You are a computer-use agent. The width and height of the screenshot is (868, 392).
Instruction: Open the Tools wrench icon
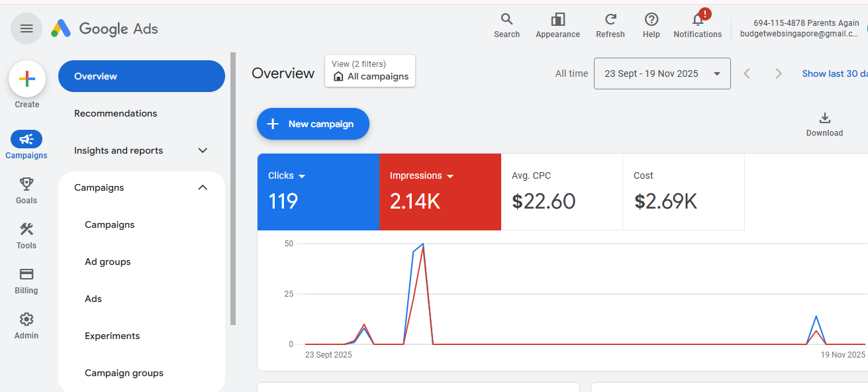click(x=26, y=229)
